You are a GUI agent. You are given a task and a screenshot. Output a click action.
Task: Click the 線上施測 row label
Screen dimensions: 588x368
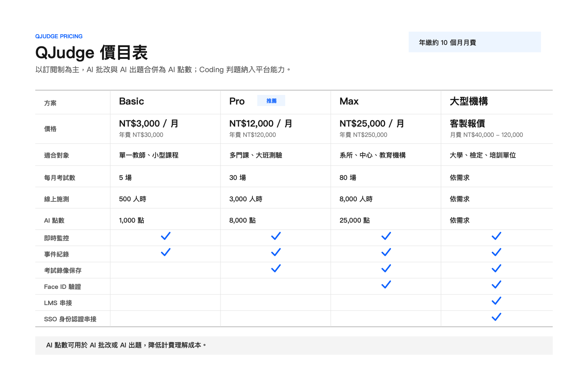57,199
